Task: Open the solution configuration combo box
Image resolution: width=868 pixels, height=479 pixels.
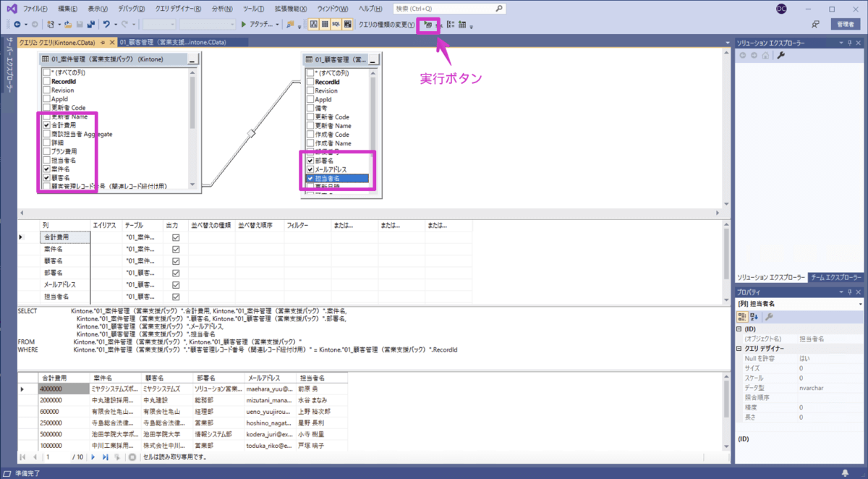Action: pyautogui.click(x=159, y=25)
